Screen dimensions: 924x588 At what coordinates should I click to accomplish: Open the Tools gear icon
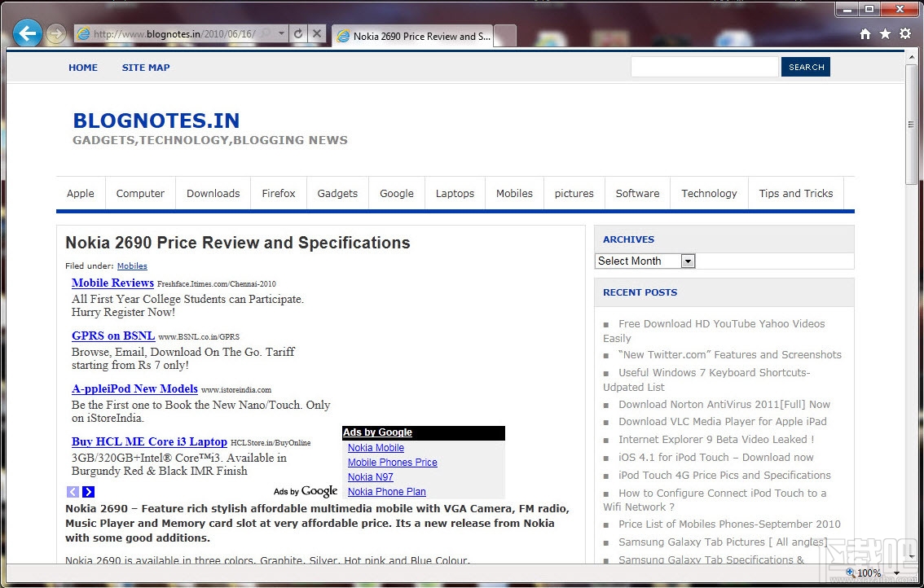[x=905, y=34]
